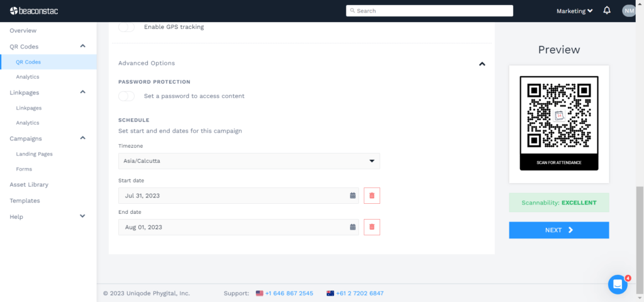Toggle Enable GPS tracking switch
644x302 pixels.
point(126,27)
